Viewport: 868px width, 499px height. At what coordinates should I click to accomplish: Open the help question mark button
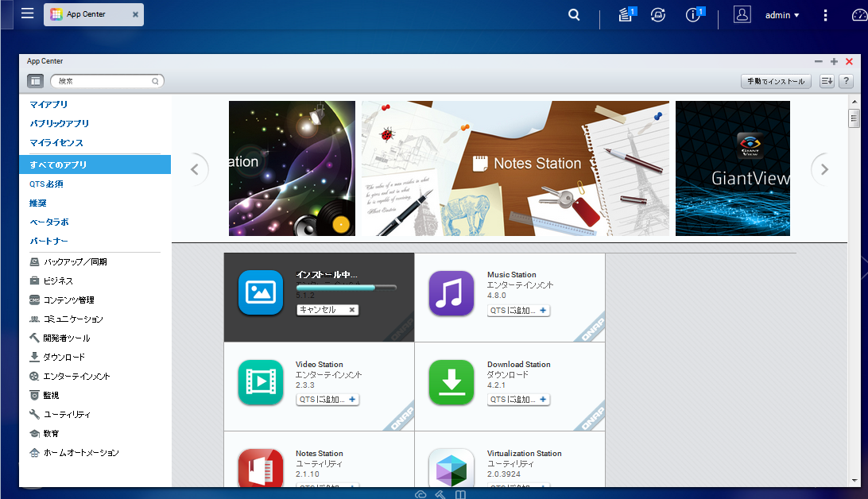846,81
